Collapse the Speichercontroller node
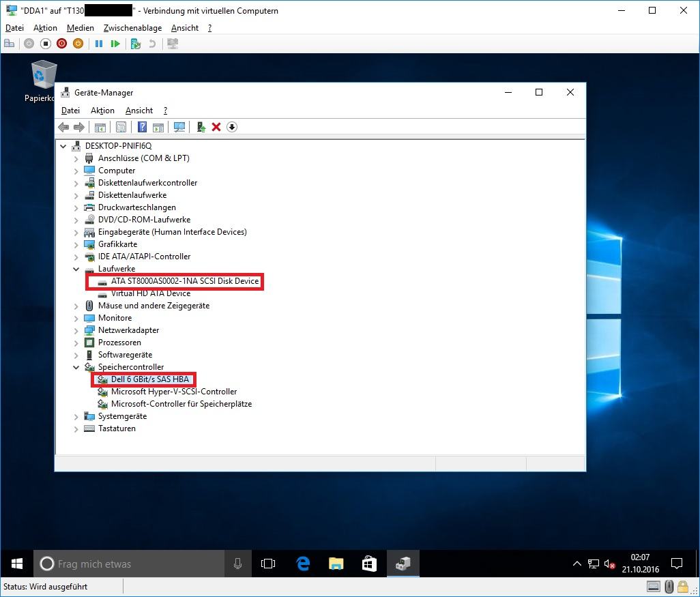Viewport: 700px width, 597px height. [x=76, y=367]
